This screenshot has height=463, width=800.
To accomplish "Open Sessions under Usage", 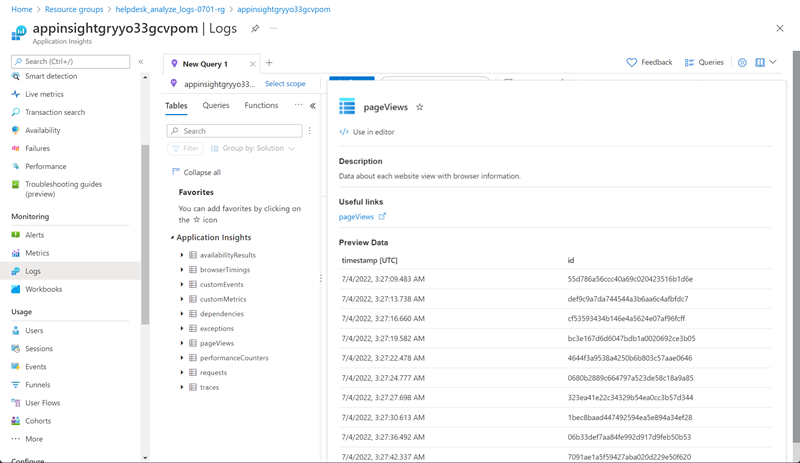I will coord(39,349).
